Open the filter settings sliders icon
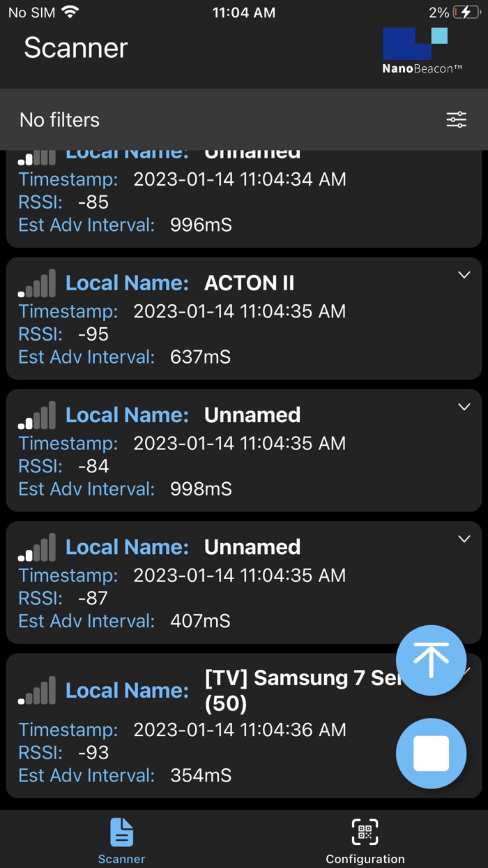The image size is (488, 868). pyautogui.click(x=456, y=119)
